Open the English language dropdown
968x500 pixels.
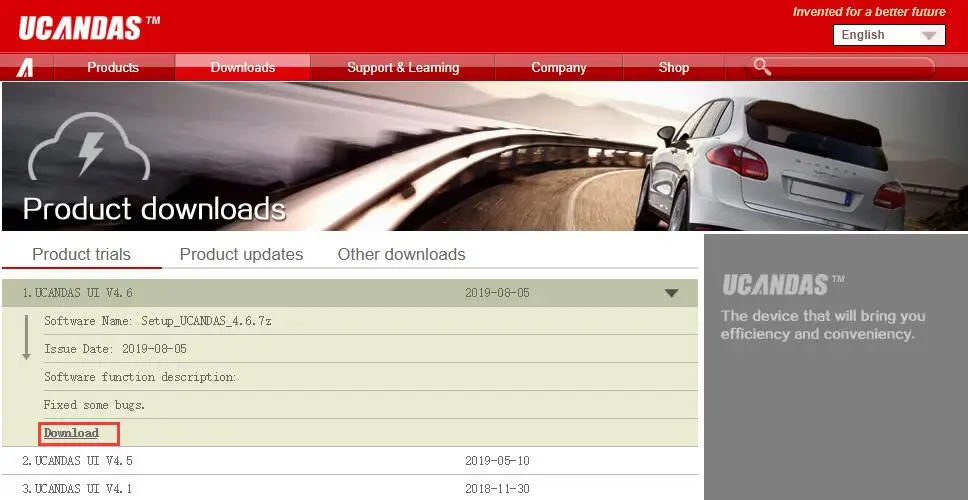[x=889, y=35]
